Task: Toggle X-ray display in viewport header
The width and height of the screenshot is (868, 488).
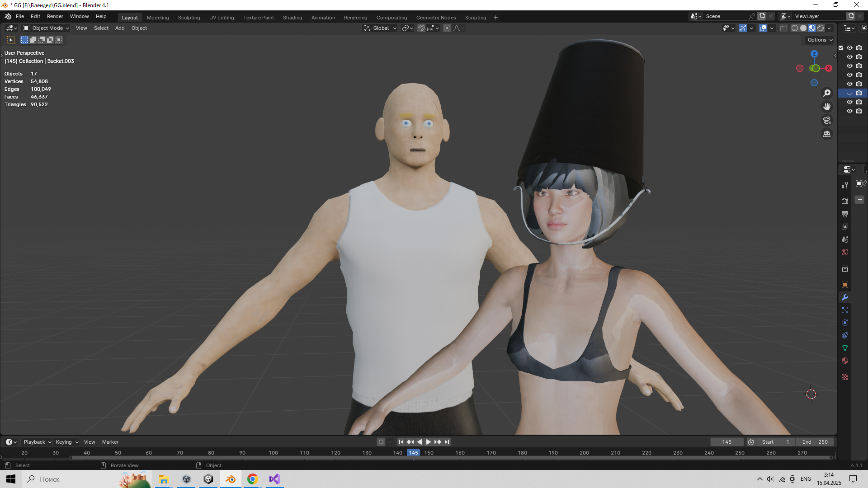Action: click(x=783, y=28)
